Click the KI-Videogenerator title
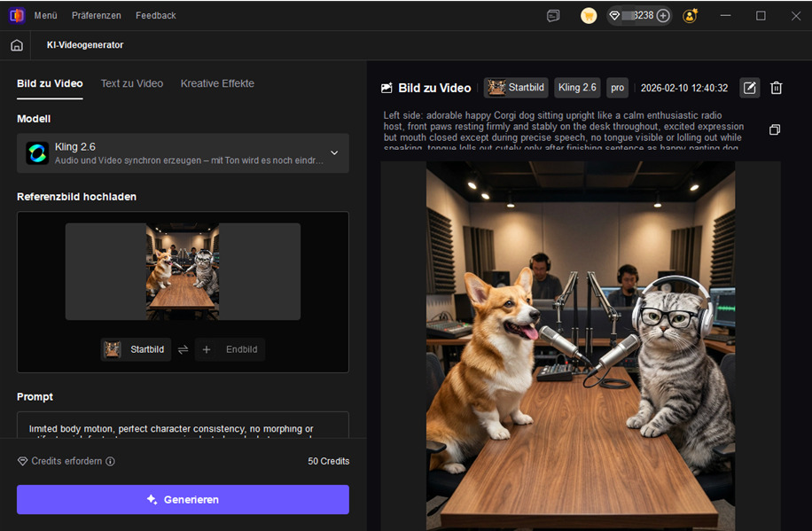Viewport: 812px width, 531px height. click(x=85, y=45)
